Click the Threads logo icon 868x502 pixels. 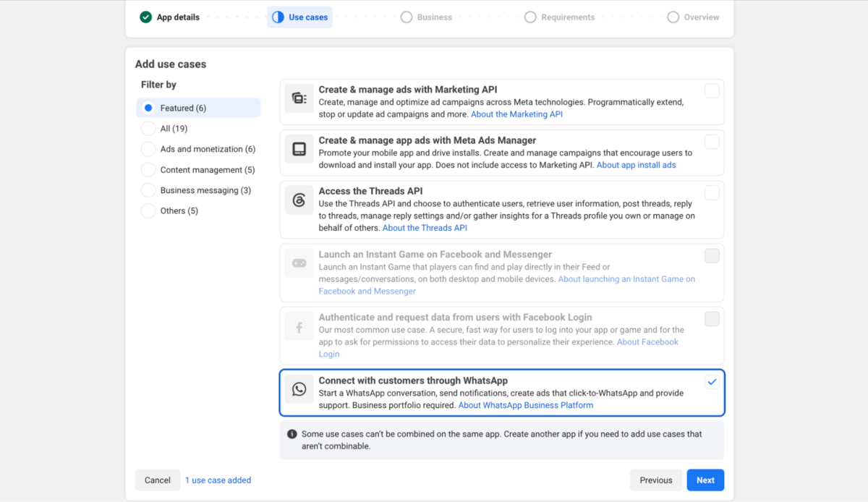tap(299, 200)
